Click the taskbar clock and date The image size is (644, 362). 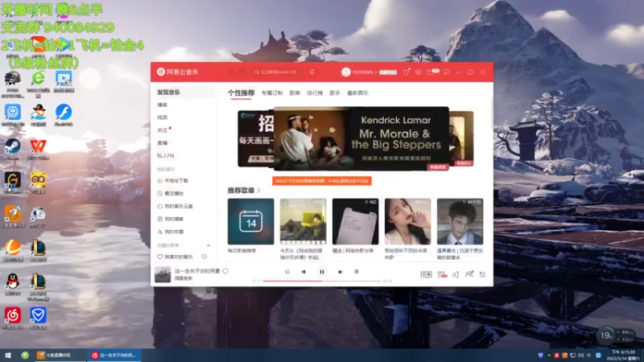click(x=622, y=355)
